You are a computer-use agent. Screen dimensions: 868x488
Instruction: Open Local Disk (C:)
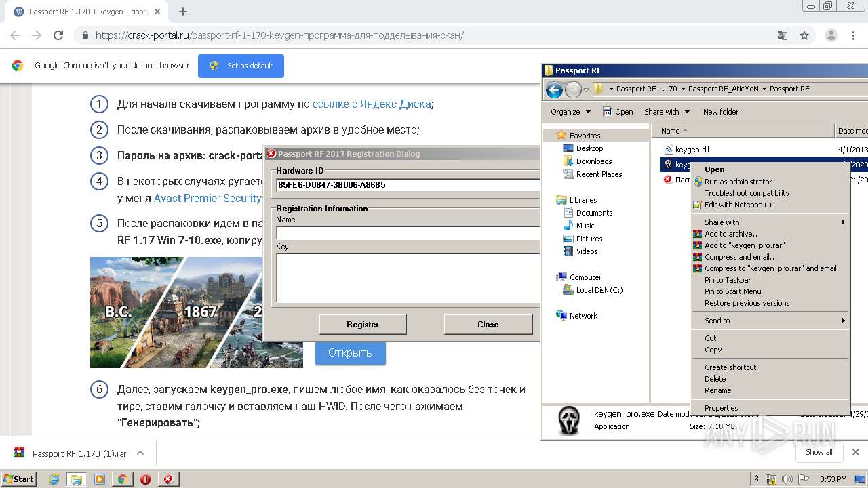pyautogui.click(x=599, y=290)
